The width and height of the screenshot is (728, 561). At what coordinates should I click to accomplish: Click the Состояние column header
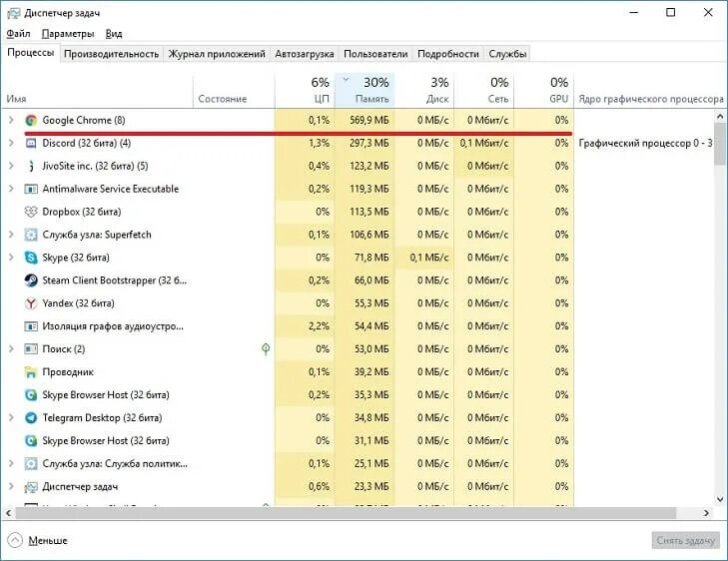point(234,90)
